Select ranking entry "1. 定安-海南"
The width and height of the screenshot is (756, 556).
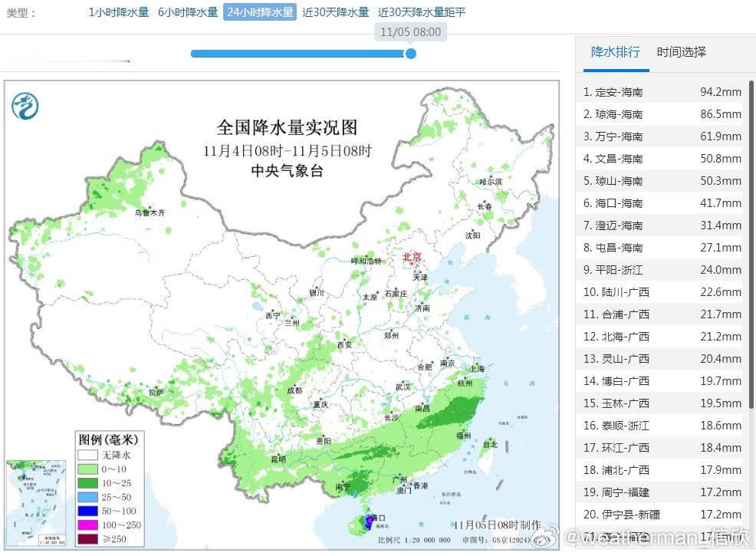click(x=661, y=91)
